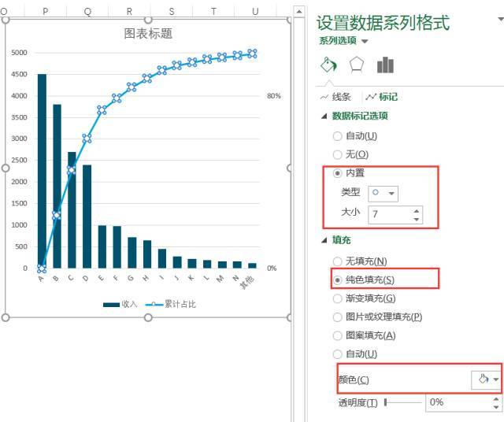Decrease transparency with down arrow
This screenshot has width=504, height=422.
tap(496, 407)
